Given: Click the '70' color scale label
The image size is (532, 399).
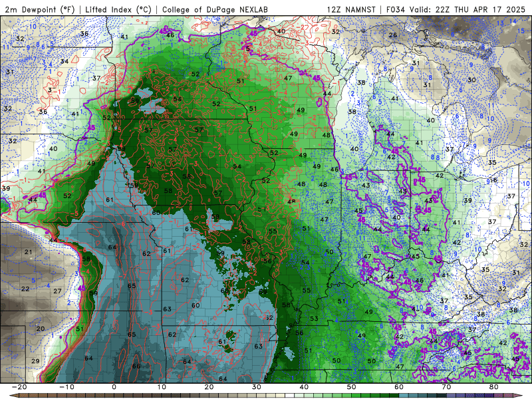Looking at the screenshot, I should [x=446, y=387].
